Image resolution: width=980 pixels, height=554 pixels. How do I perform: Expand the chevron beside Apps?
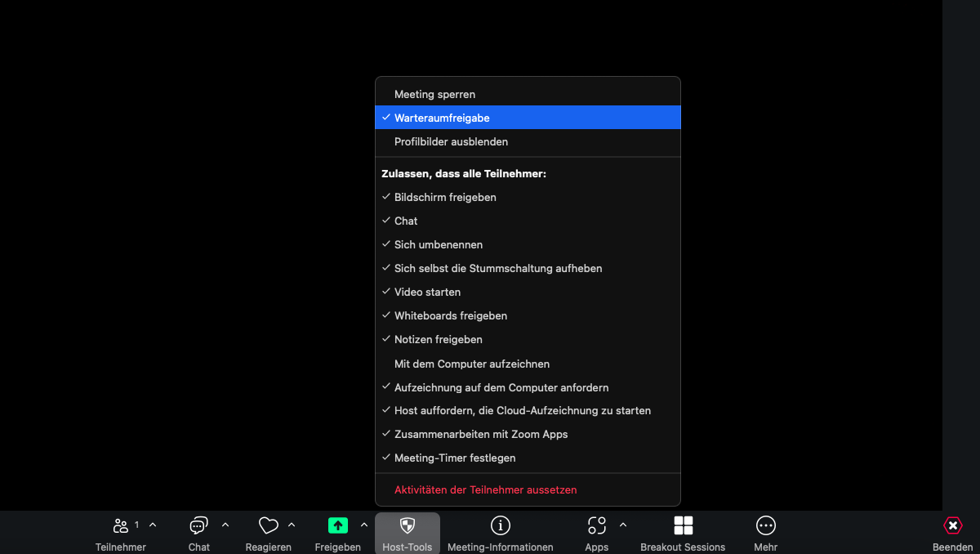click(x=623, y=525)
